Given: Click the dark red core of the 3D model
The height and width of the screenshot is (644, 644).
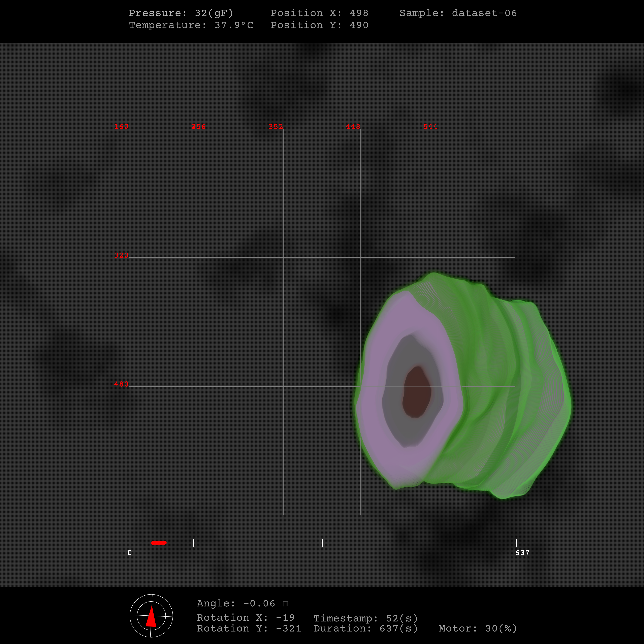Looking at the screenshot, I should coord(416,392).
